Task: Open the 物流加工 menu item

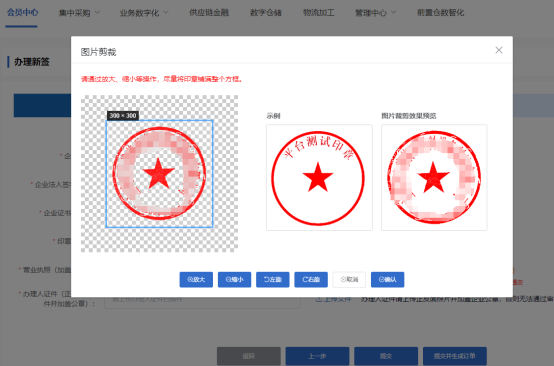Action: [x=319, y=13]
